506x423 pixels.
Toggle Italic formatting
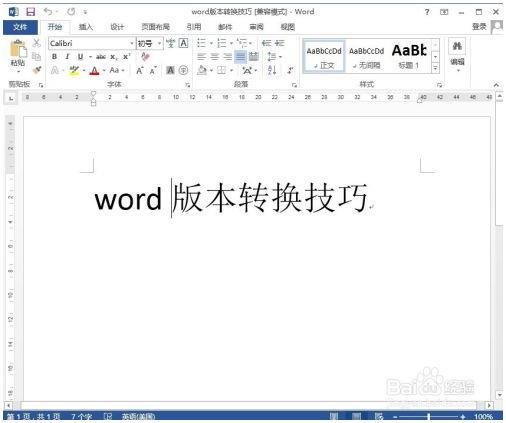click(67, 57)
